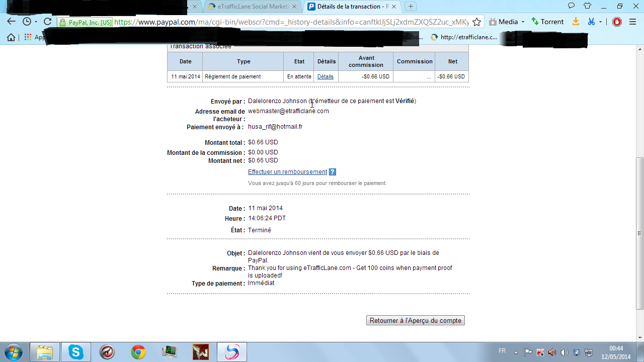644x362 pixels.
Task: Open the network icon in system tray
Action: [589, 352]
